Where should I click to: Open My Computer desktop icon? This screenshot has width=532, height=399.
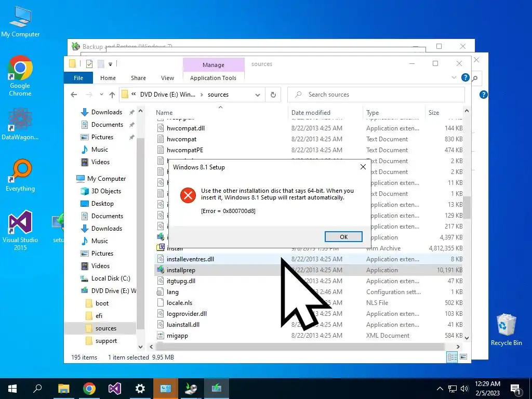(20, 22)
